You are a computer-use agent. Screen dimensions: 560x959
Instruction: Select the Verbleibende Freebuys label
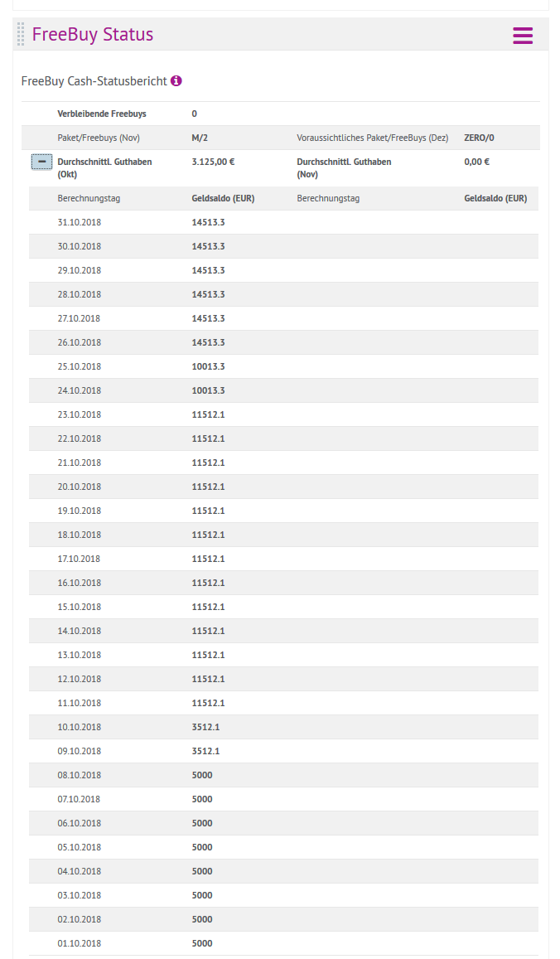[102, 114]
